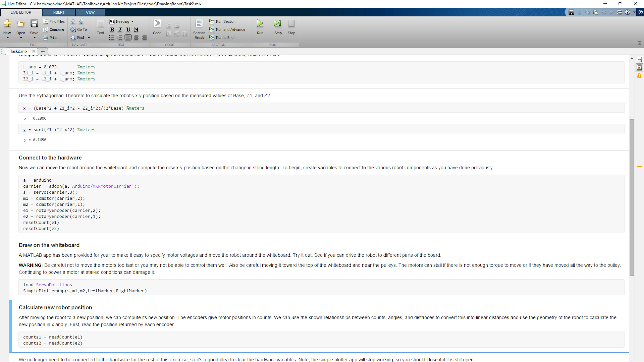Switch to the LIVE EDITOR tab
644x362 pixels.
pos(21,12)
